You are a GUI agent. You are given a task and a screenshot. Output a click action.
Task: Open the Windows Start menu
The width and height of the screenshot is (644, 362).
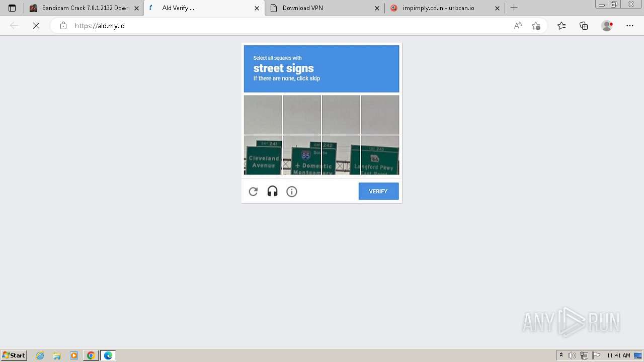[14, 355]
